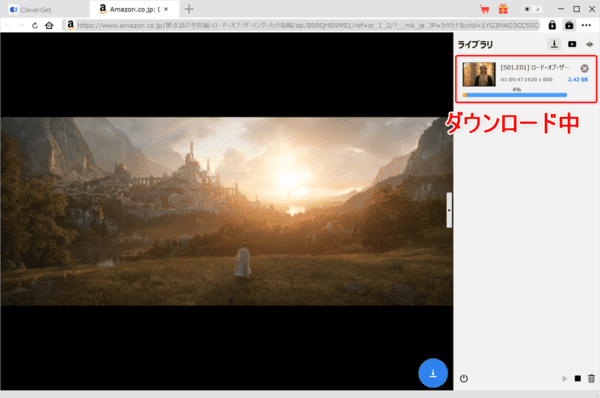Click the 4% progress label
Screen dimensions: 600x398
coord(517,90)
